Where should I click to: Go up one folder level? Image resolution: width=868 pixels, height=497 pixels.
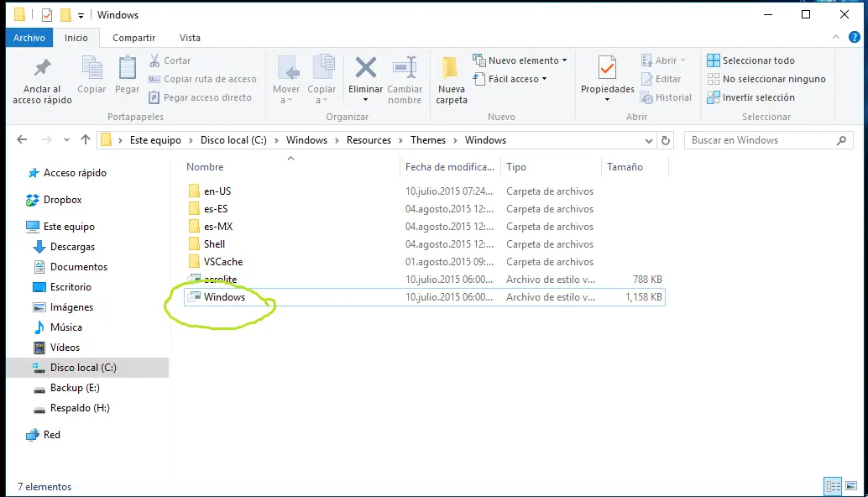pyautogui.click(x=86, y=140)
